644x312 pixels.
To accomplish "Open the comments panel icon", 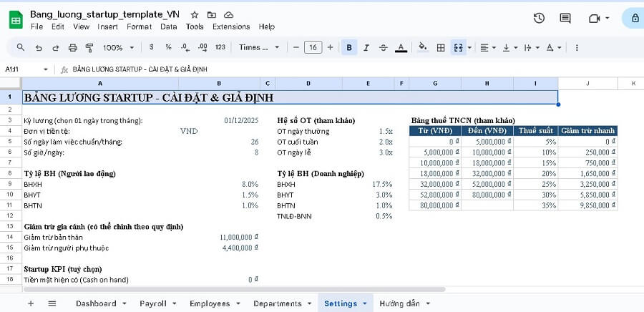I will click(x=565, y=18).
